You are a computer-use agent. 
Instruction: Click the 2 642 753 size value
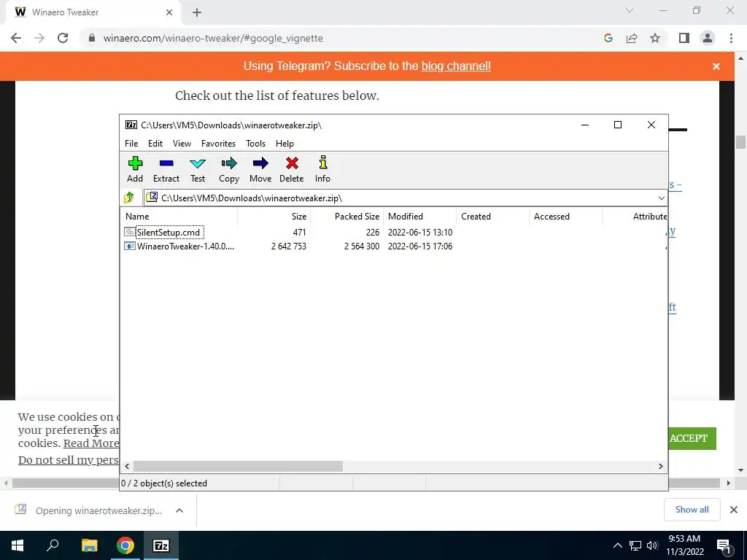coord(289,246)
